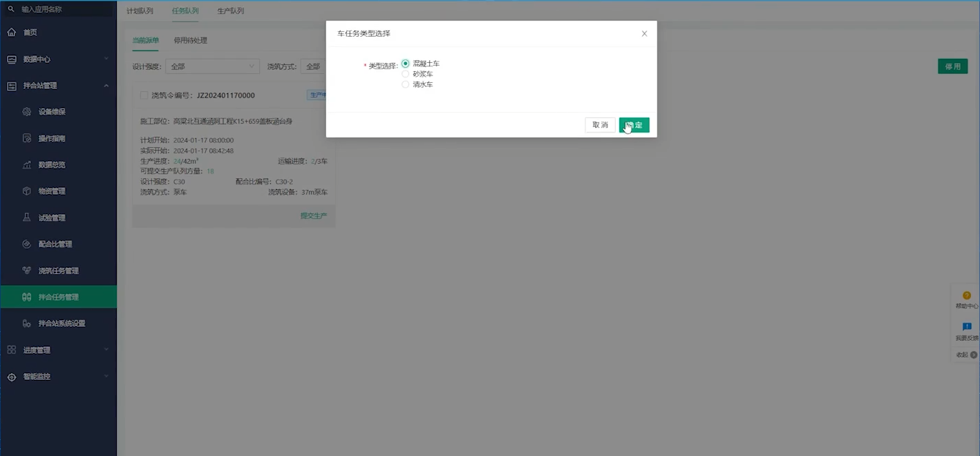980x456 pixels.
Task: Check the box beside 浇筑令编号 JZ202401170000
Action: tap(144, 95)
